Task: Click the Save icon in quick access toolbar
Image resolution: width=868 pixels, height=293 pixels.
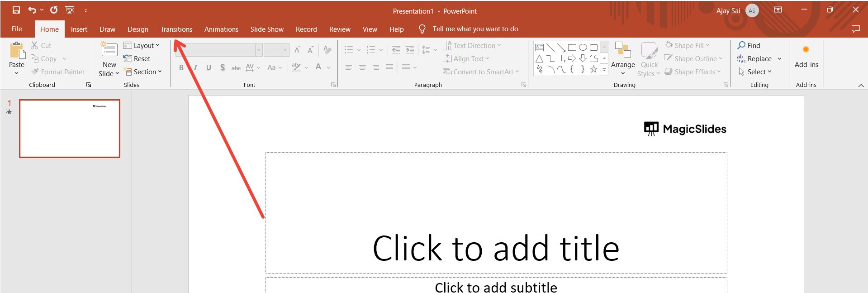Action: tap(16, 10)
